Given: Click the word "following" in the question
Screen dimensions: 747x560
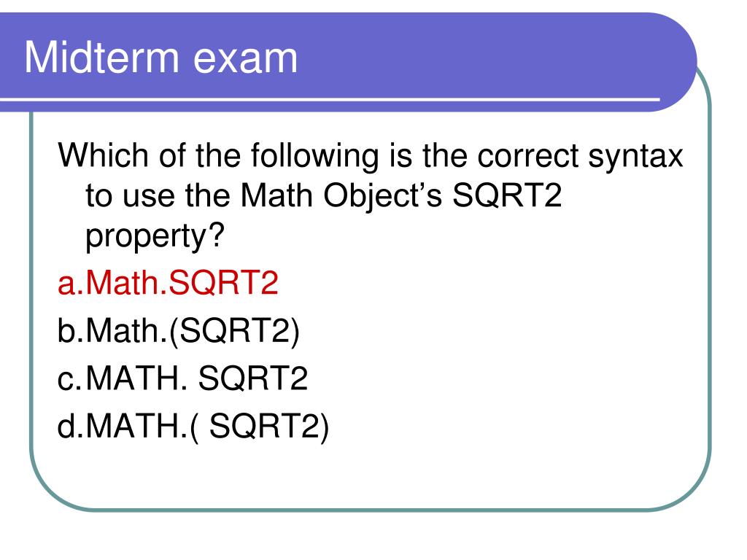Looking at the screenshot, I should click(315, 157).
